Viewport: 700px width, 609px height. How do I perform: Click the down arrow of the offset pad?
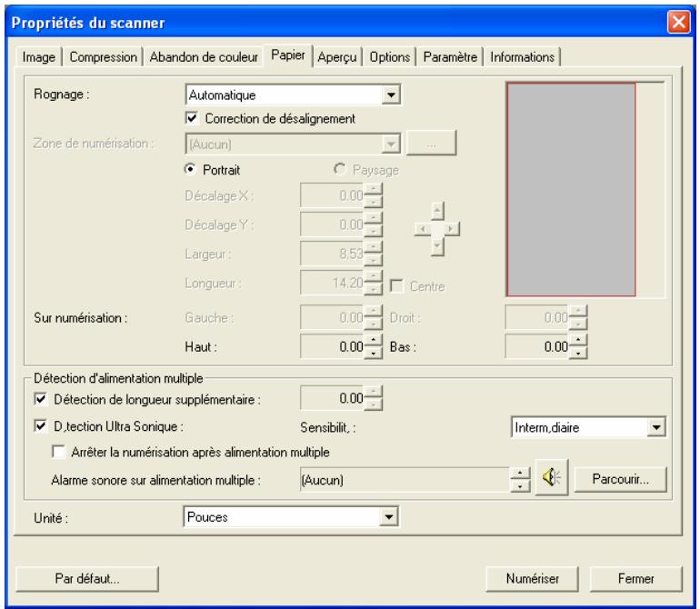pos(437,247)
